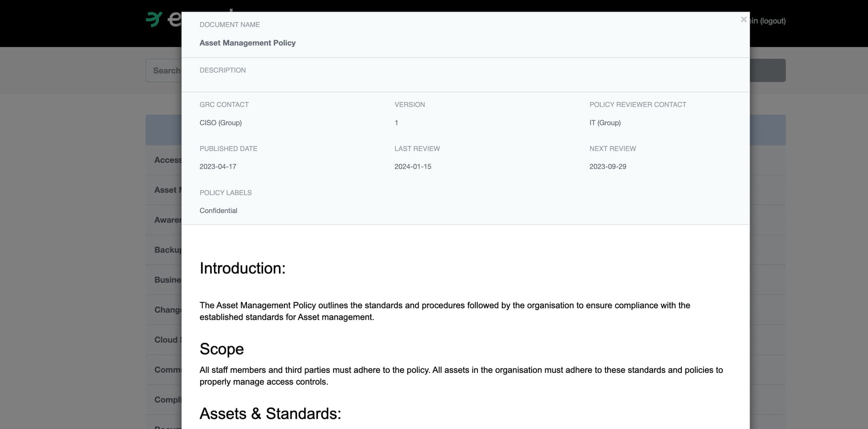This screenshot has height=429, width=868.
Task: Close the Asset Management Policy dialog
Action: 744,19
